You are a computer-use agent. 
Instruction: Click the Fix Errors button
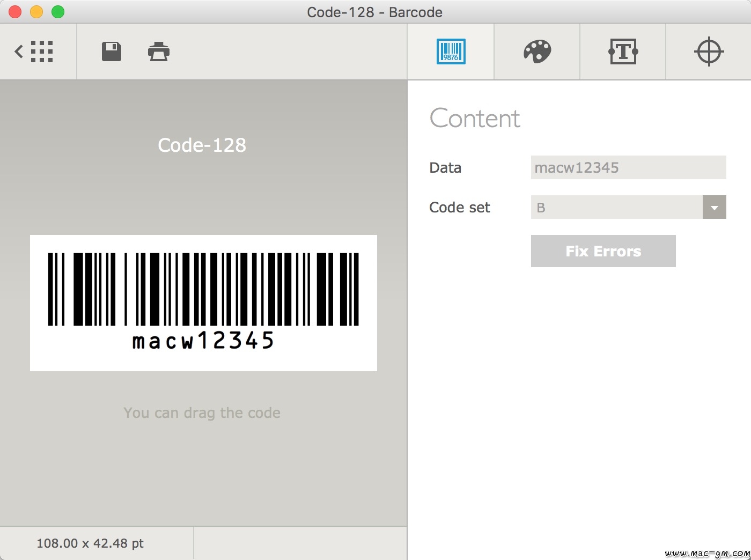click(x=603, y=251)
